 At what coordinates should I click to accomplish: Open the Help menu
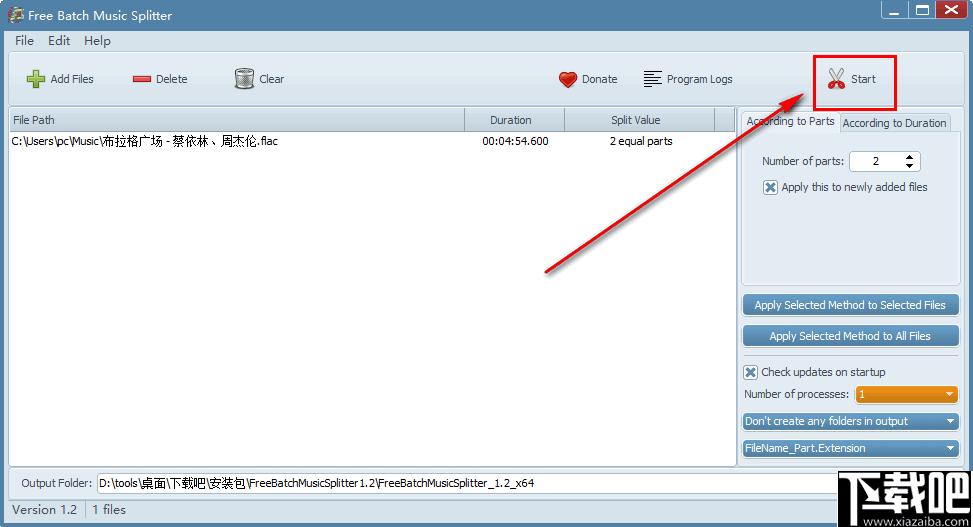[97, 41]
